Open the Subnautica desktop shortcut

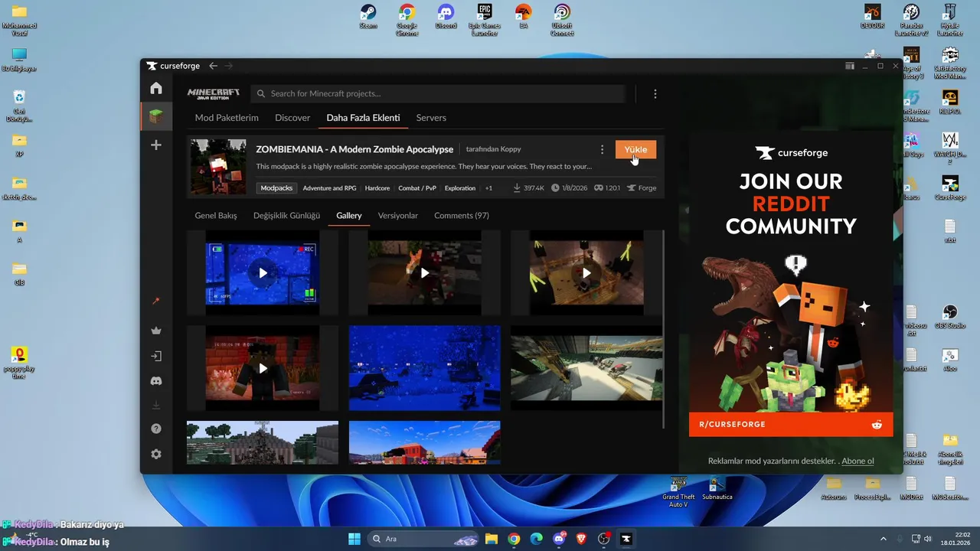[x=717, y=489]
